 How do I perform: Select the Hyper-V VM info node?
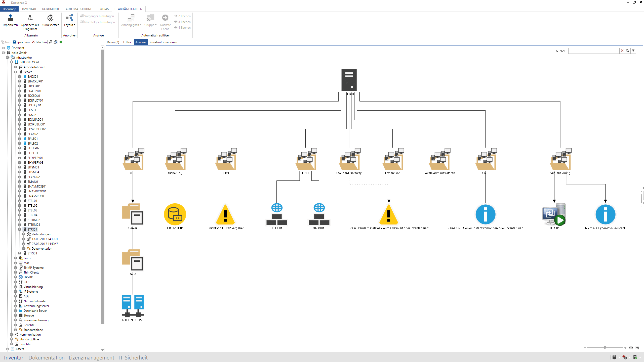pyautogui.click(x=606, y=214)
